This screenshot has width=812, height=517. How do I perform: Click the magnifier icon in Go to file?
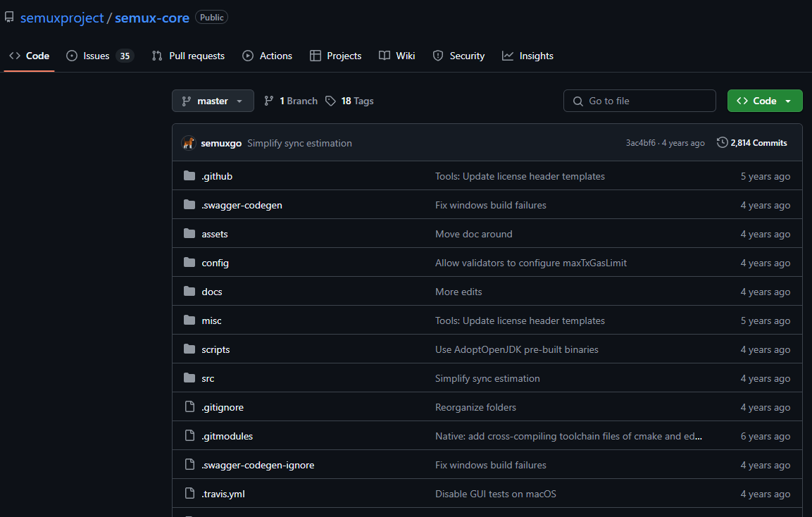[x=578, y=101]
